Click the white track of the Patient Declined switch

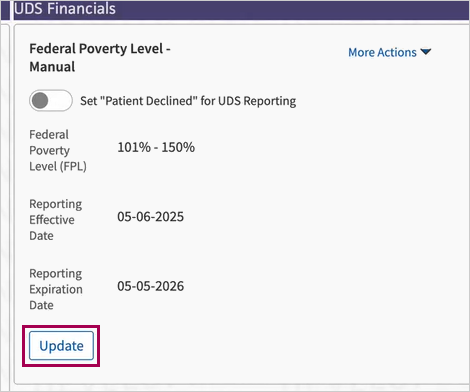(61, 100)
